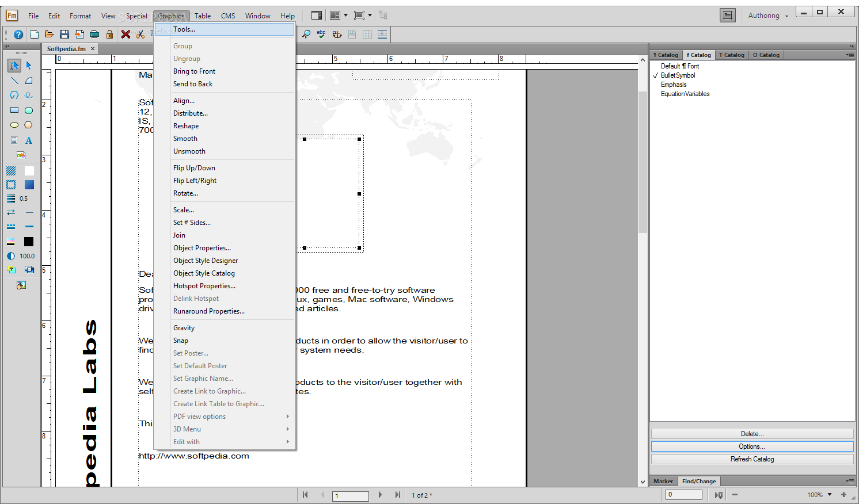Create a new document from toolbar

click(35, 35)
